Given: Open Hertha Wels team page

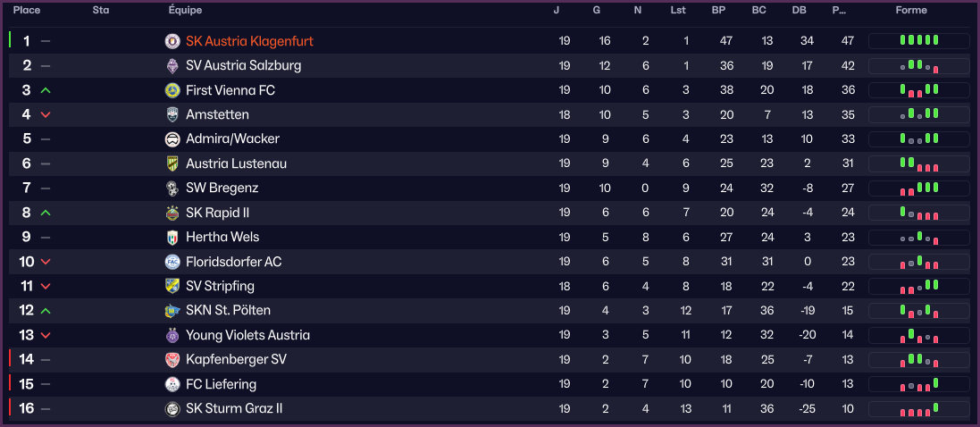Looking at the screenshot, I should 221,238.
